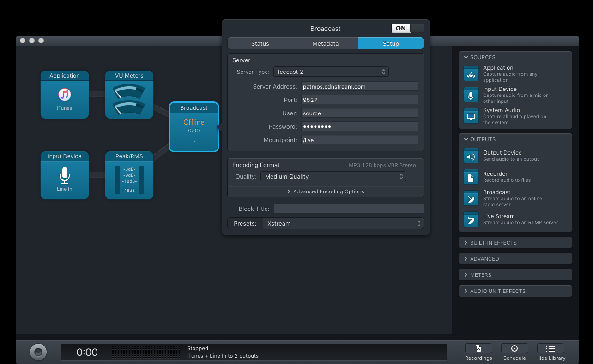This screenshot has width=593, height=364.
Task: Click "Stream audio to an RTMP server" text
Action: point(520,223)
